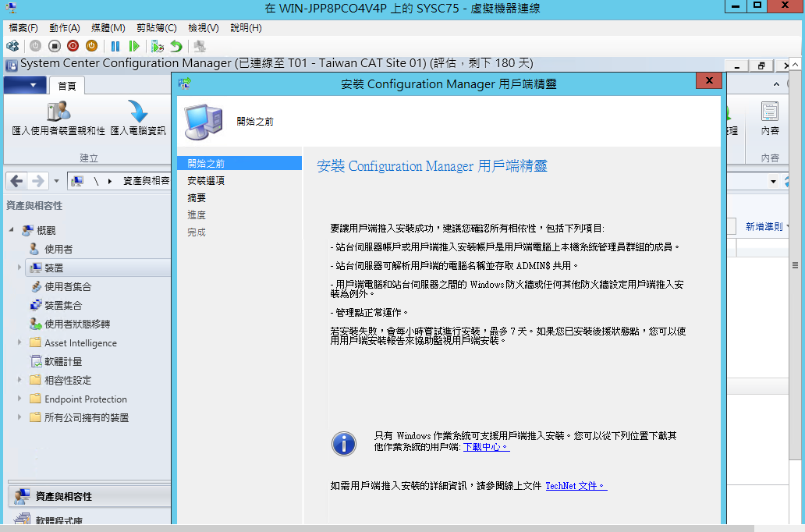Viewport: 805px width, 532px height.
Task: Open the 資產與相容性 workspace button
Action: (x=90, y=497)
